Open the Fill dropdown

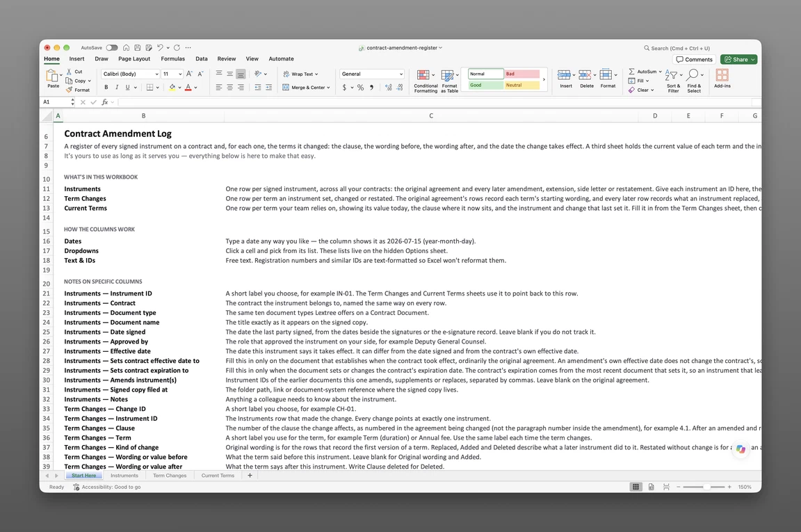click(x=639, y=81)
